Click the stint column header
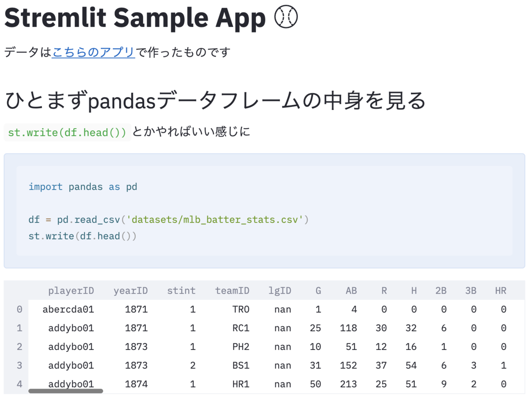This screenshot has height=409, width=532. (x=181, y=291)
